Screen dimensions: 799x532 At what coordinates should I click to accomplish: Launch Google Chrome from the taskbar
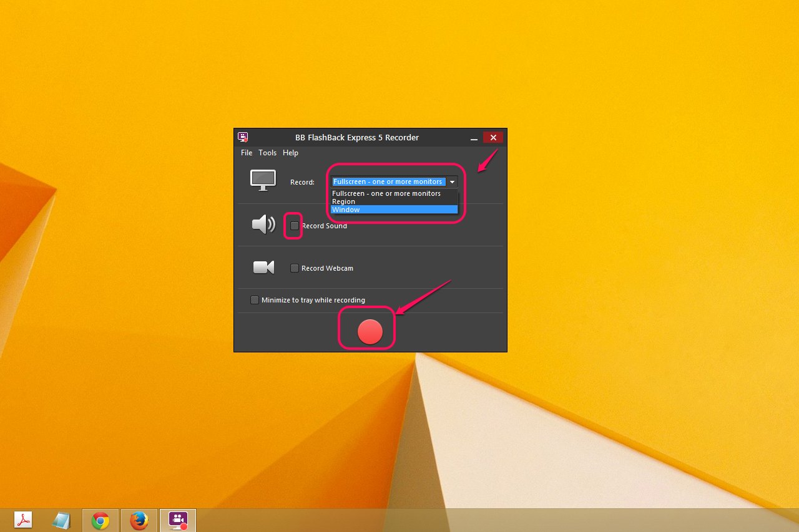click(100, 521)
